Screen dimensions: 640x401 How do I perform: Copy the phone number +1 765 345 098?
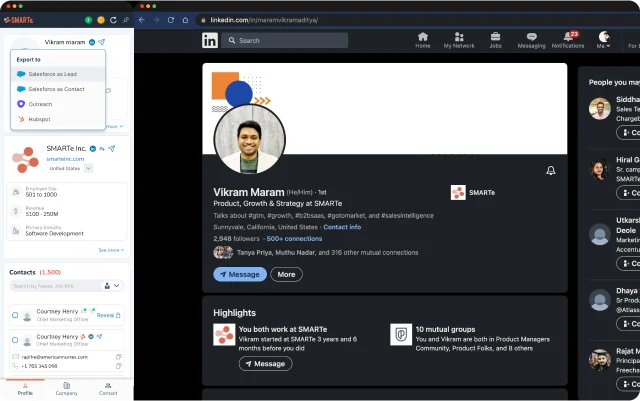(x=118, y=366)
